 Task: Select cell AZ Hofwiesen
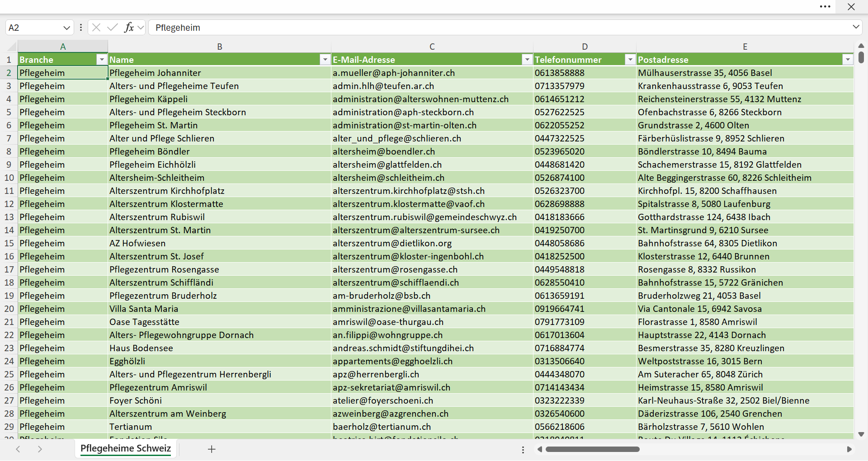coord(220,243)
